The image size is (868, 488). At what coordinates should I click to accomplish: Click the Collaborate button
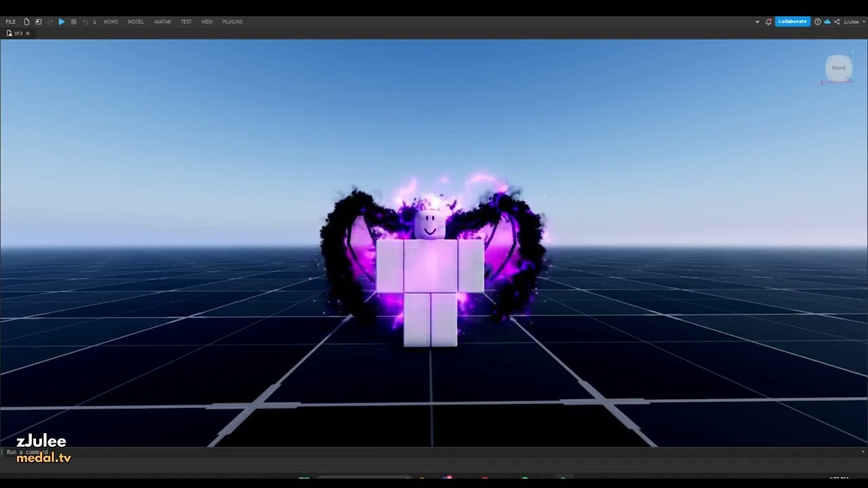click(793, 22)
